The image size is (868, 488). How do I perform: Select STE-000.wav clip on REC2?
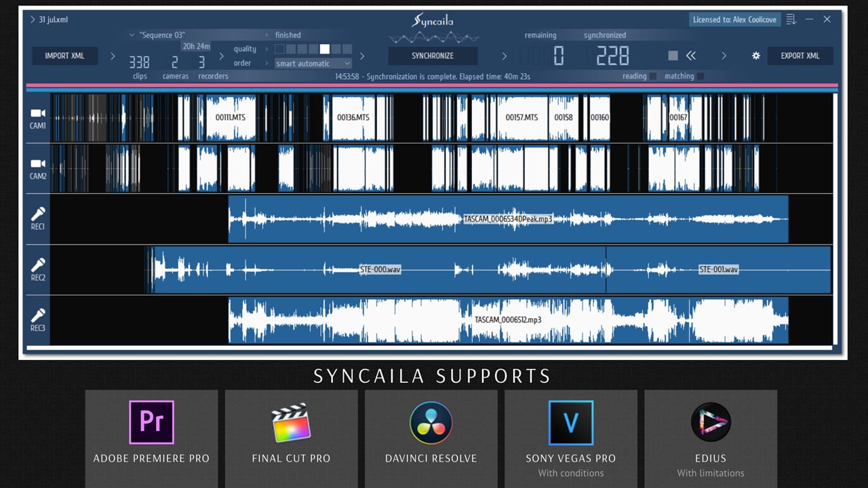tap(380, 270)
